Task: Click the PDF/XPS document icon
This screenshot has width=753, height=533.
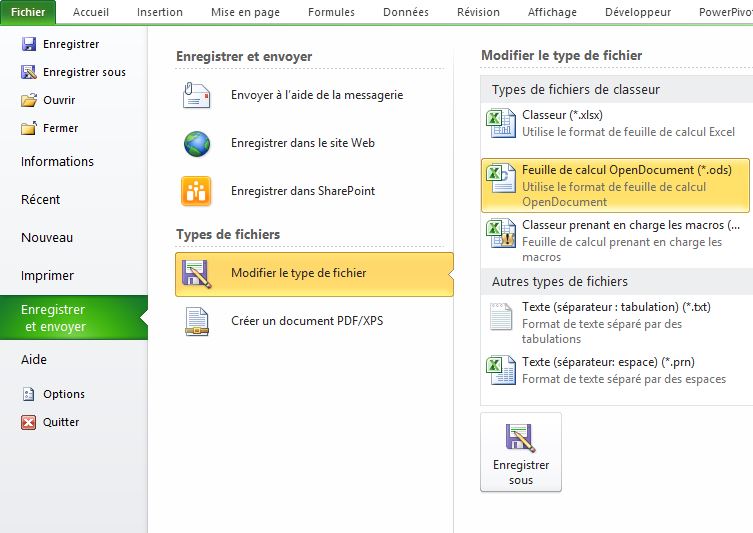Action: 197,321
